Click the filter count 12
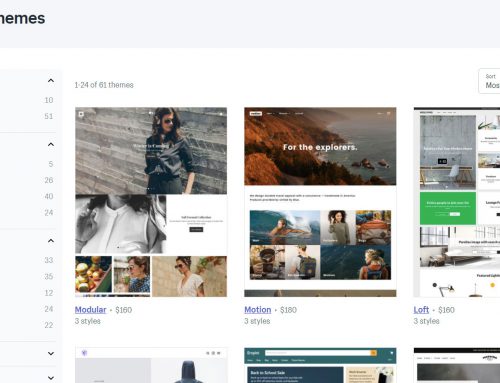Image resolution: width=500 pixels, height=383 pixels. [x=49, y=293]
